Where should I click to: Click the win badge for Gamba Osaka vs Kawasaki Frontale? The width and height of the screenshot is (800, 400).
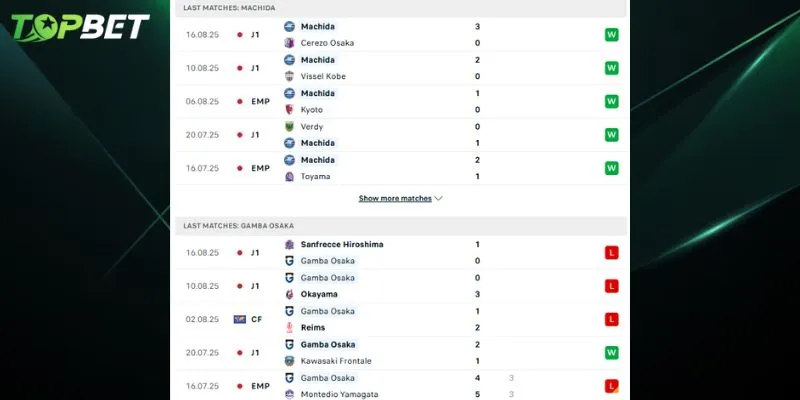[611, 352]
